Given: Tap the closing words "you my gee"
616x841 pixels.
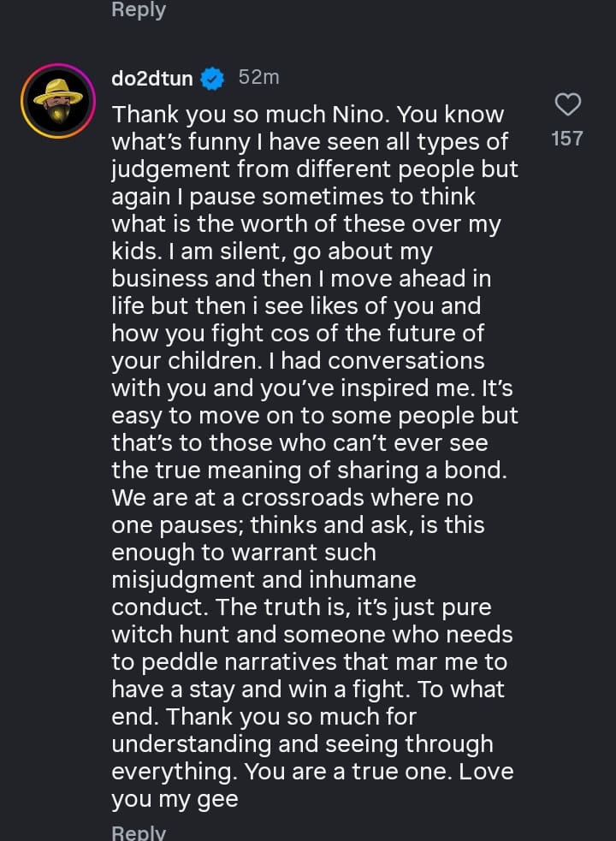Looking at the screenshot, I should pyautogui.click(x=175, y=799).
